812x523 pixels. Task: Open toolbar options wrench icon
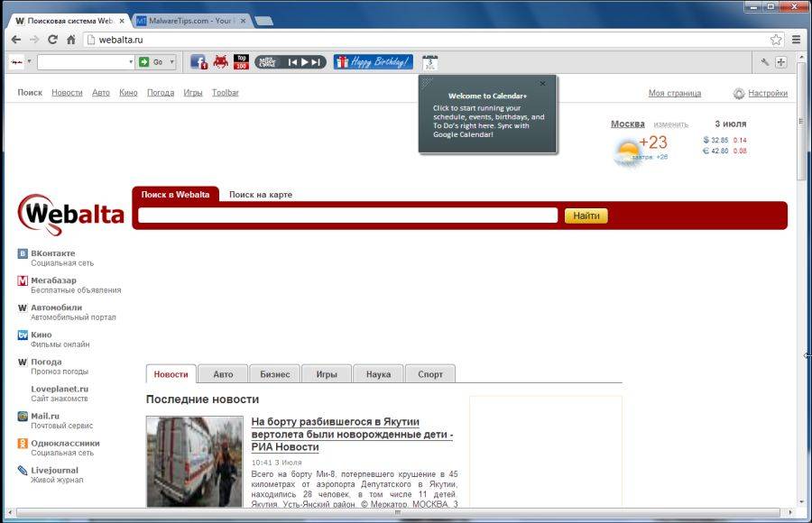765,62
